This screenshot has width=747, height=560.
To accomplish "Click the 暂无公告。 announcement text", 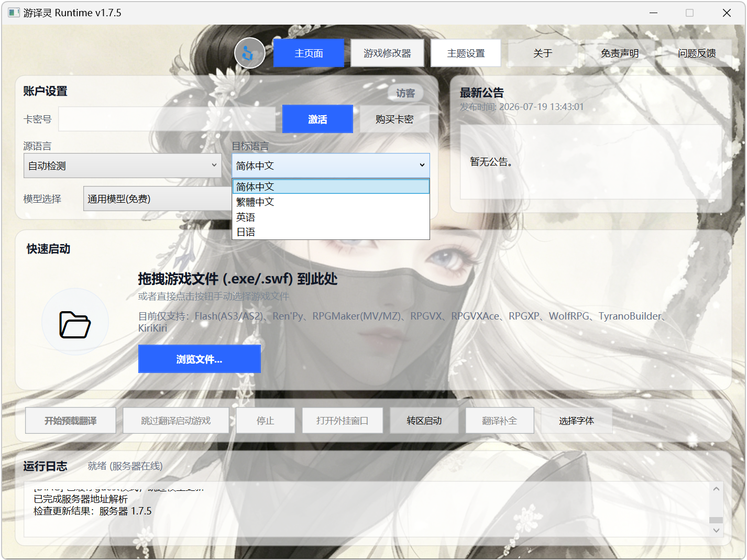I will [491, 162].
